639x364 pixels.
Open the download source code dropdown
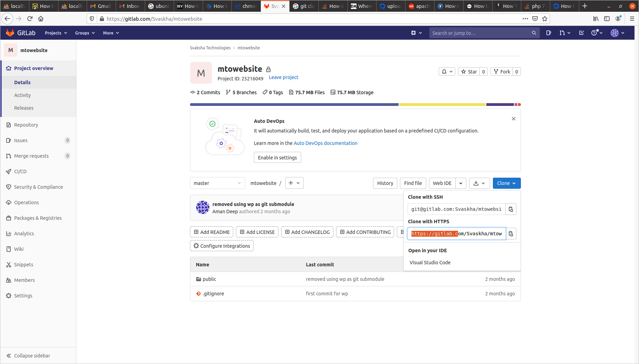pyautogui.click(x=479, y=183)
